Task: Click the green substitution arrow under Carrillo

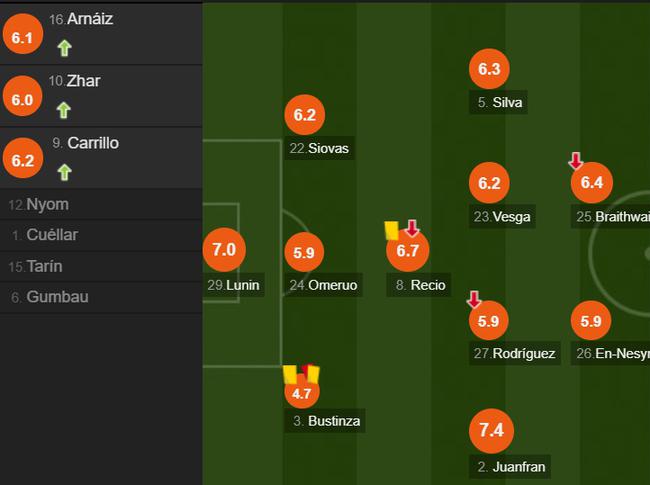Action: (64, 172)
